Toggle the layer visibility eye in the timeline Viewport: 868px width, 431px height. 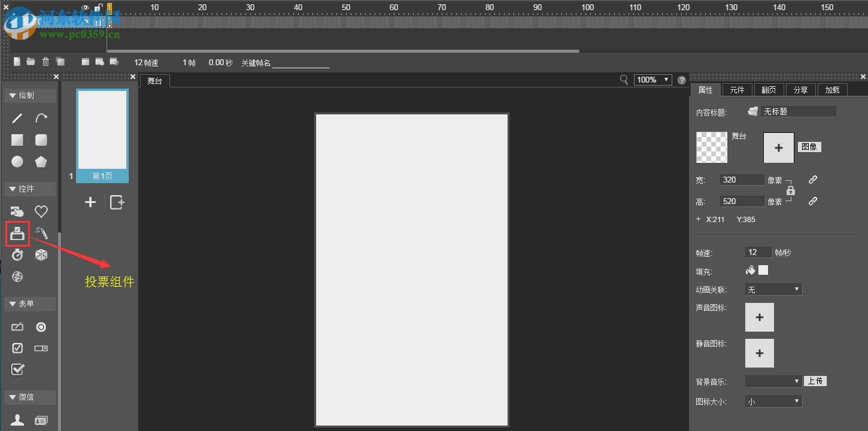coord(84,8)
